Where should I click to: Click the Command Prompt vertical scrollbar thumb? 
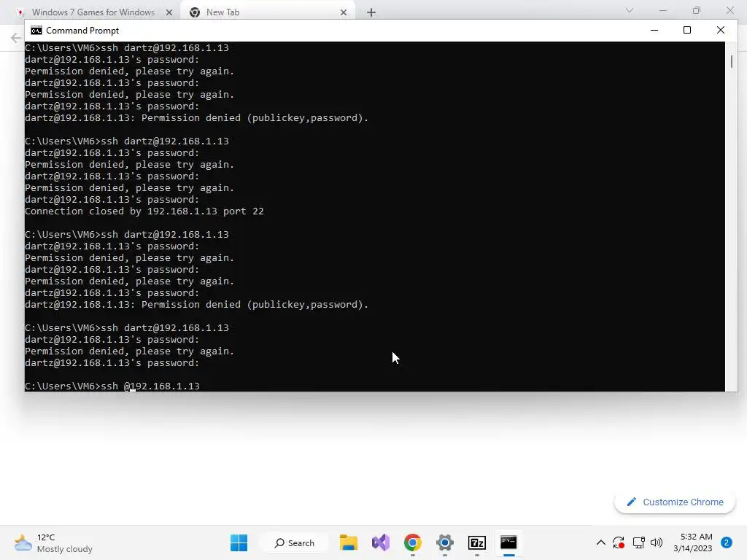coord(731,61)
